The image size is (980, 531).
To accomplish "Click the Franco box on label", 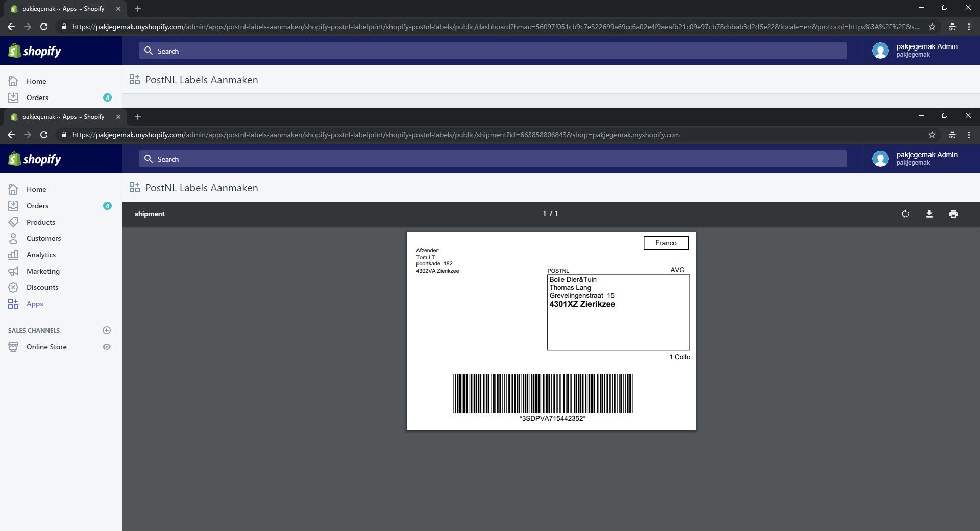I will point(666,243).
